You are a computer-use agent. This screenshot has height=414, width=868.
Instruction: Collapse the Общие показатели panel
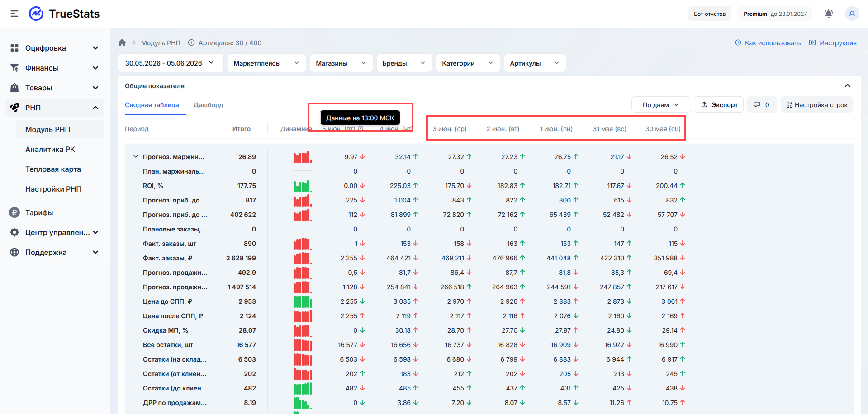tap(847, 86)
